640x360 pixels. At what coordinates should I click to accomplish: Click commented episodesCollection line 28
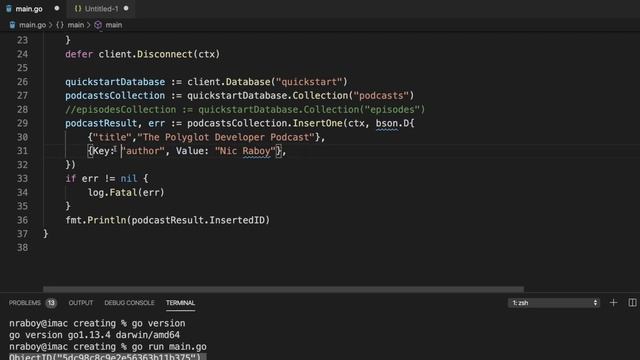point(245,109)
